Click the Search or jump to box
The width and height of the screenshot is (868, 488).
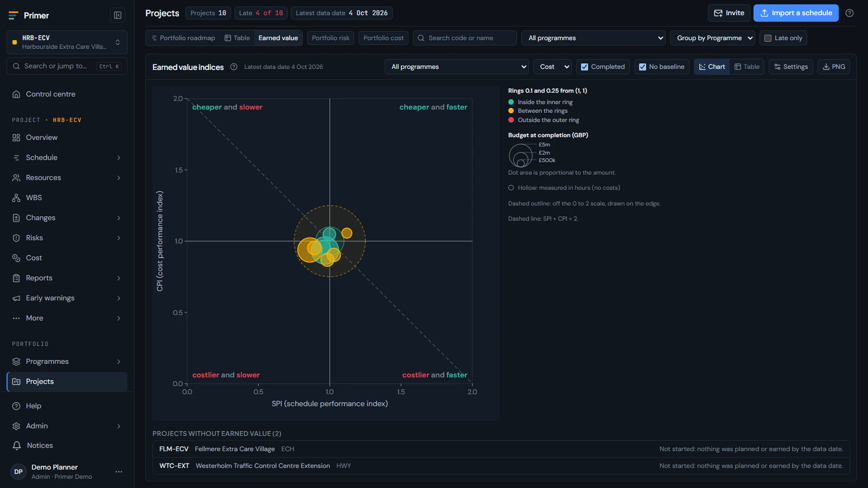click(x=67, y=66)
